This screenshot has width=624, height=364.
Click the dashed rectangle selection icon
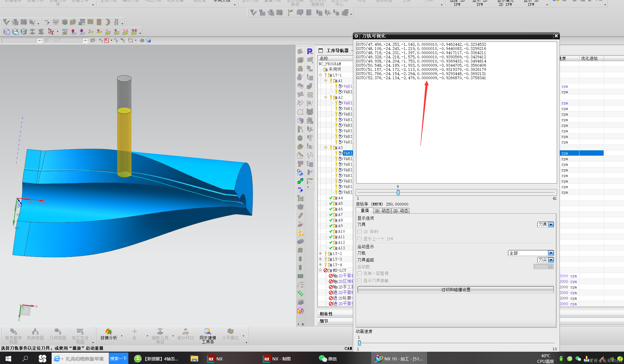coord(130,40)
